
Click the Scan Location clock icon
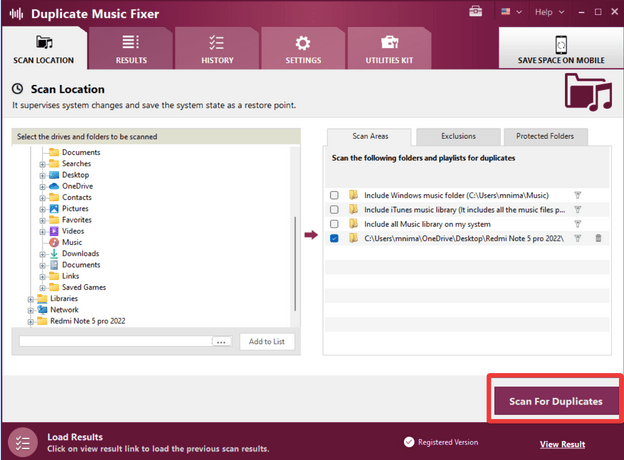tap(17, 89)
